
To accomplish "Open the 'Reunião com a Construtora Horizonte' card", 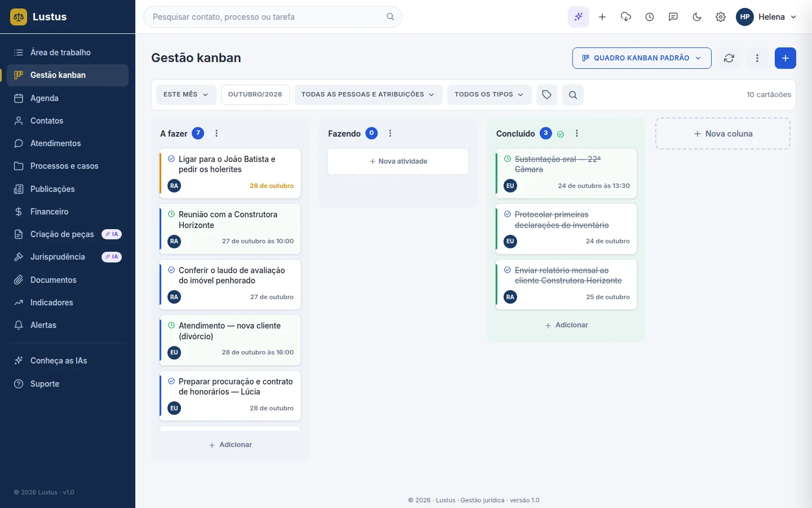I will point(230,228).
